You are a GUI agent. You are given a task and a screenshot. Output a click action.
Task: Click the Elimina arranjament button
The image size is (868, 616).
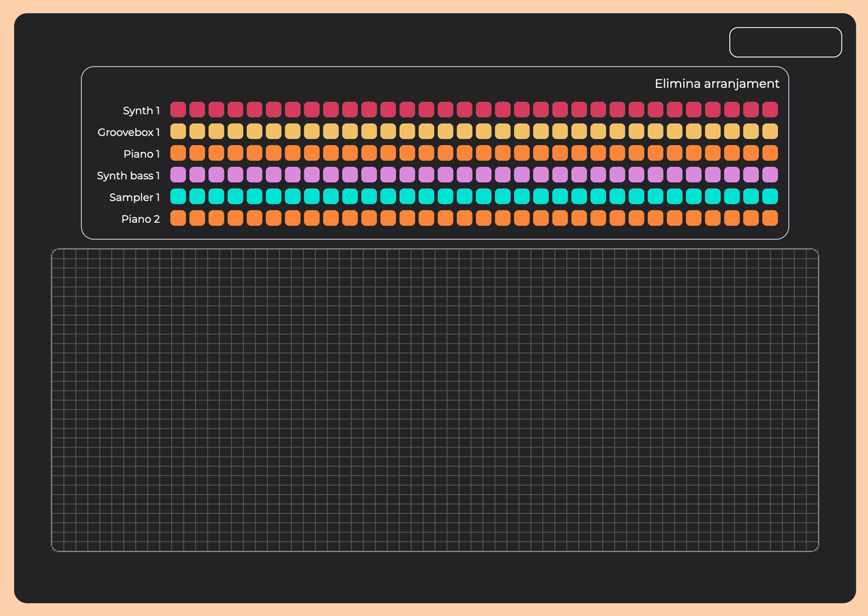click(717, 84)
